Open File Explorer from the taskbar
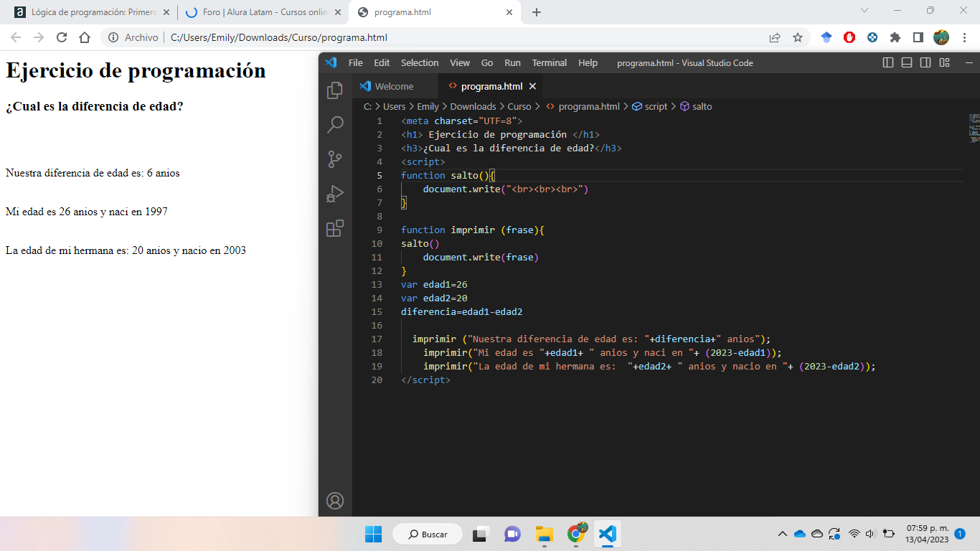980x551 pixels. (545, 534)
